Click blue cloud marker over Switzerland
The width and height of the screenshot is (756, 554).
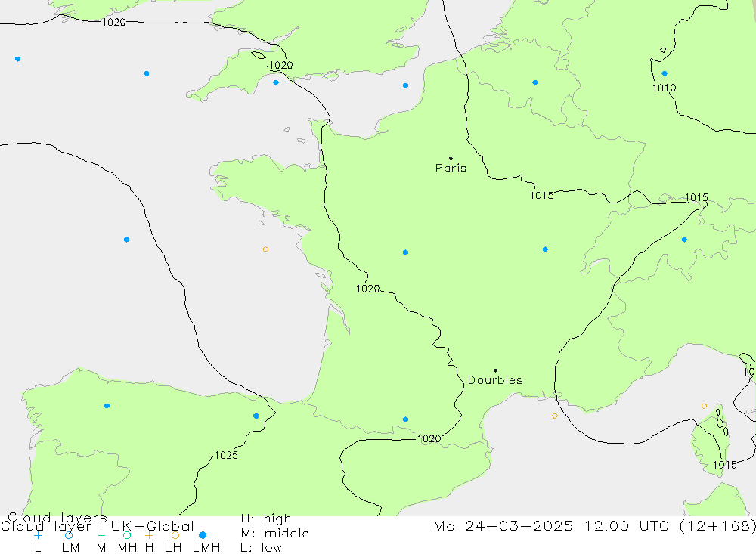pos(684,240)
